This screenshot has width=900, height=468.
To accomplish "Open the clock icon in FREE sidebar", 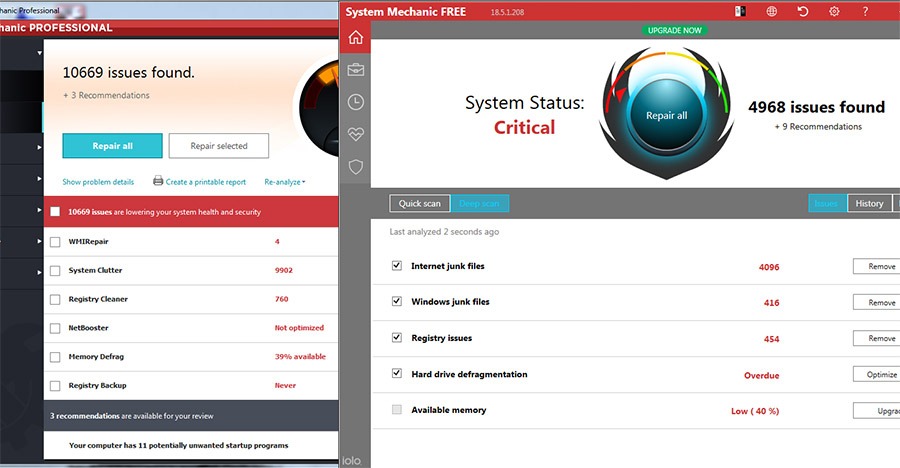I will 356,102.
